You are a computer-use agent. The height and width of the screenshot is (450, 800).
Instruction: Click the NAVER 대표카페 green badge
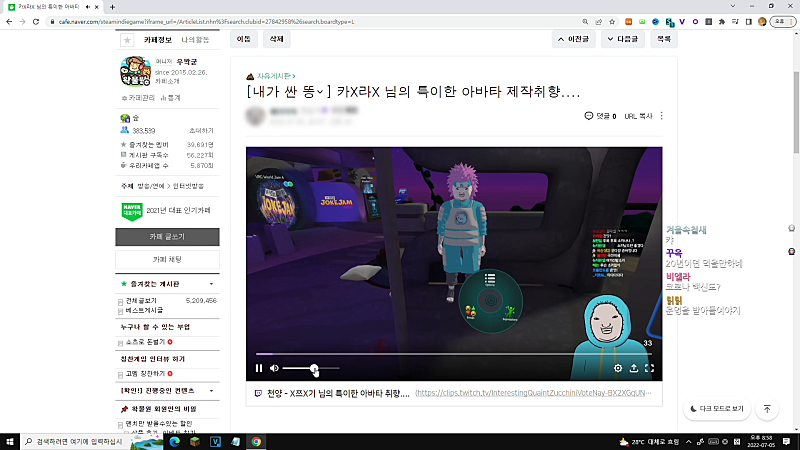[x=132, y=211]
